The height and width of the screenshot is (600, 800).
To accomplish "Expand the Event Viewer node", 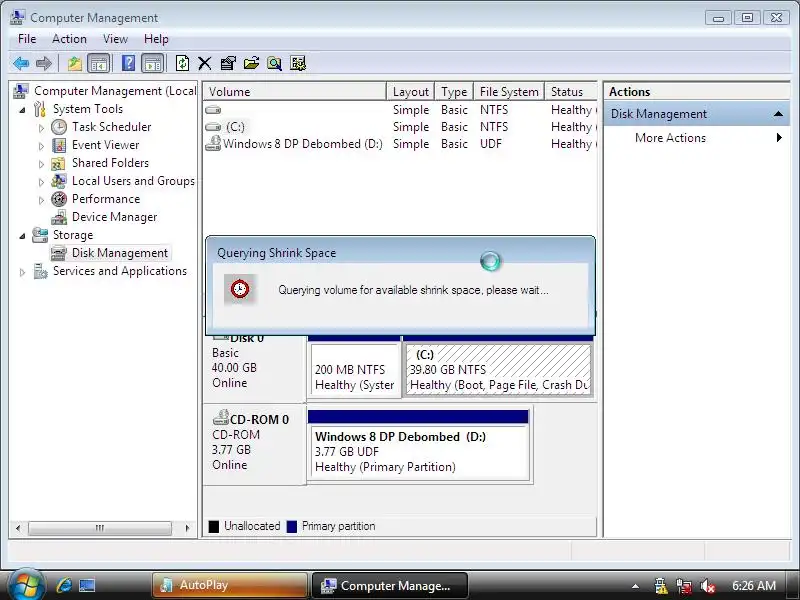I will pos(41,146).
